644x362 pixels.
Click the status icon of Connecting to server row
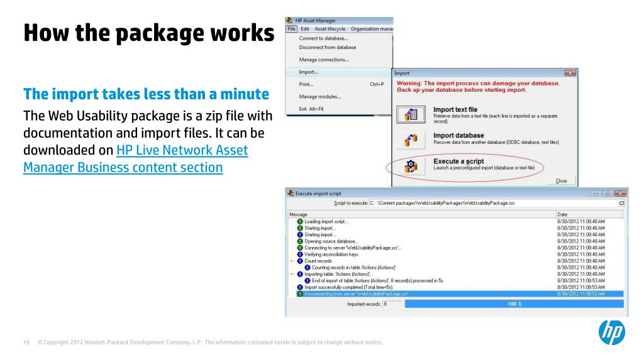click(300, 248)
